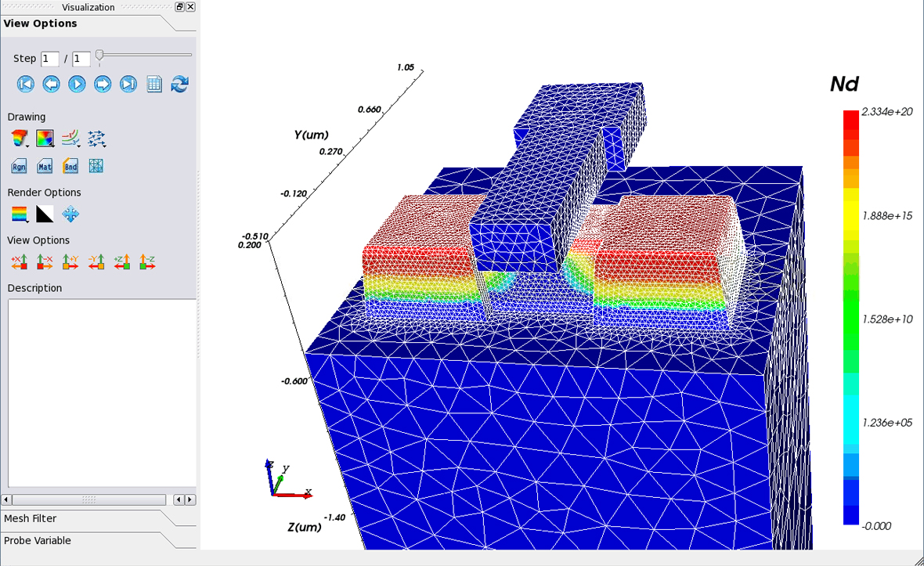Screen dimensions: 924x566
Task: Open the surface plot drawing dropdown
Action: point(20,139)
